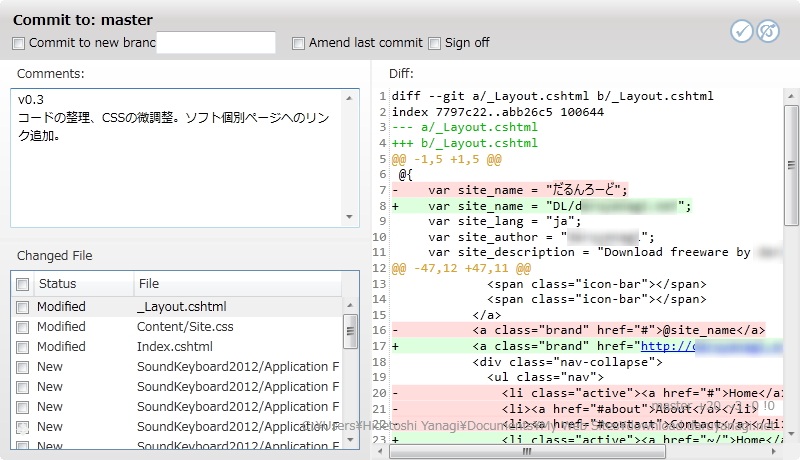Check the first New SoundKeyboard2012 file checkbox

coord(22,367)
